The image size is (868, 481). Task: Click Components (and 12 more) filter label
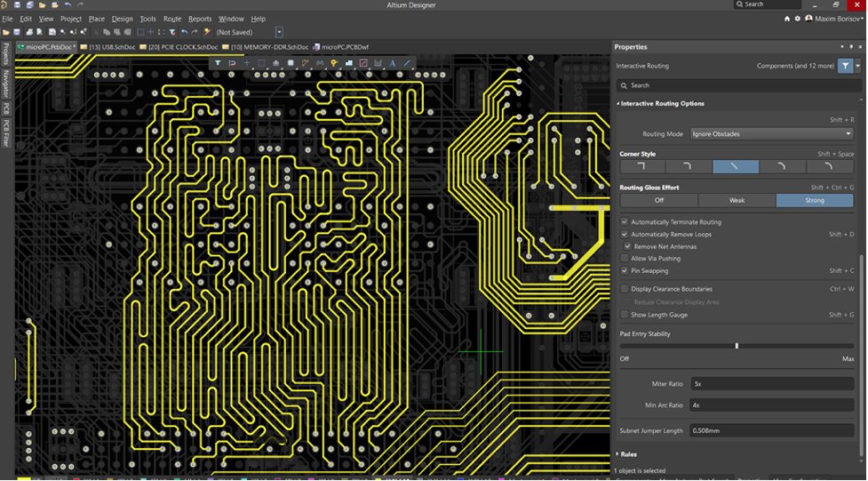point(795,66)
